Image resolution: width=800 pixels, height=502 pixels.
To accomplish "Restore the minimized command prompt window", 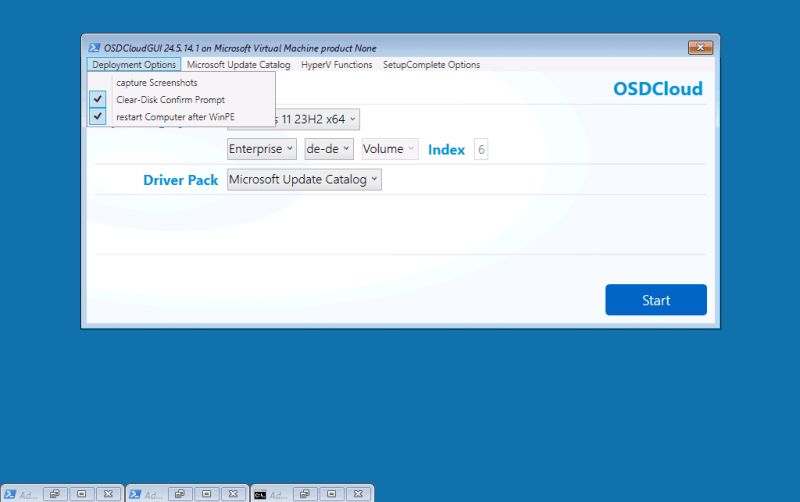I will (x=305, y=494).
